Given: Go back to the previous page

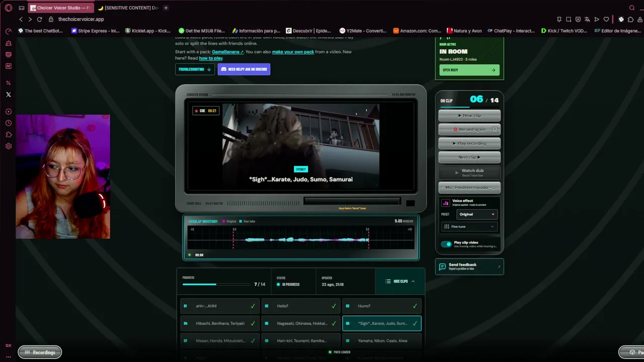Looking at the screenshot, I should 21,19.
